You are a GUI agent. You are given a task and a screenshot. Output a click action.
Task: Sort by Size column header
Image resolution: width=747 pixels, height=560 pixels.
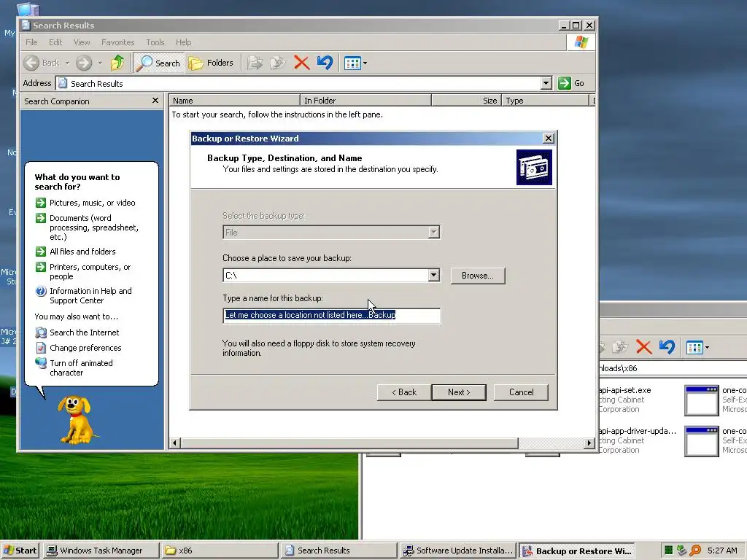point(466,101)
